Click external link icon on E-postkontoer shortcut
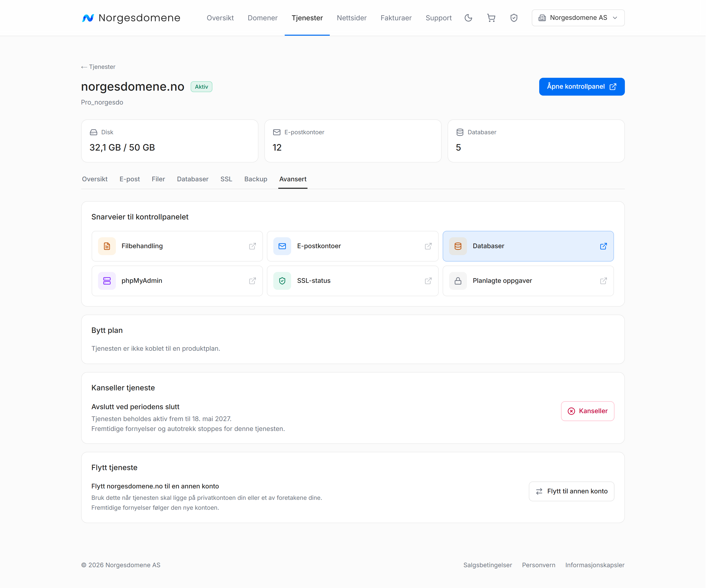Image resolution: width=713 pixels, height=588 pixels. 428,246
